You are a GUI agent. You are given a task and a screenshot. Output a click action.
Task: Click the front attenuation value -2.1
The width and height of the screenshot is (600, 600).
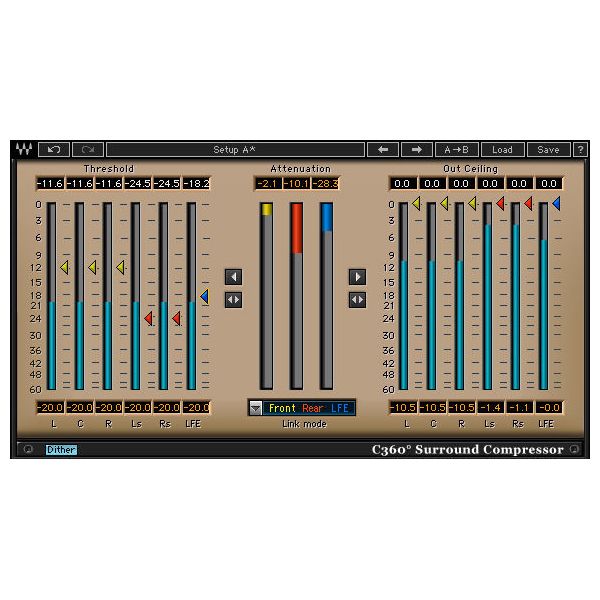pyautogui.click(x=267, y=184)
